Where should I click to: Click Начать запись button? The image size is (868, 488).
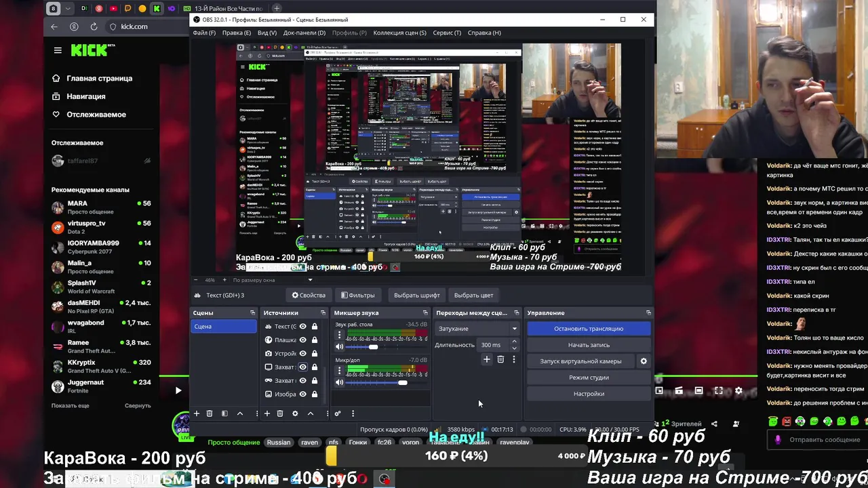589,345
